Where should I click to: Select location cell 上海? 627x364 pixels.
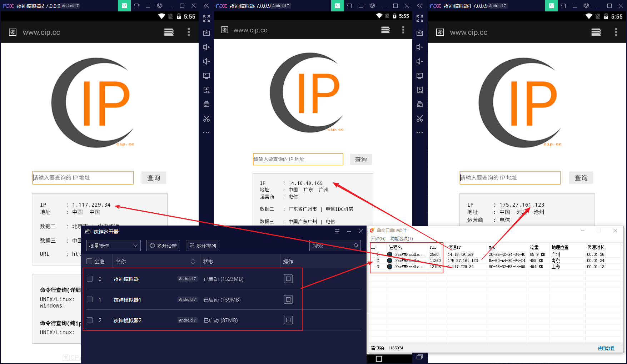click(556, 267)
